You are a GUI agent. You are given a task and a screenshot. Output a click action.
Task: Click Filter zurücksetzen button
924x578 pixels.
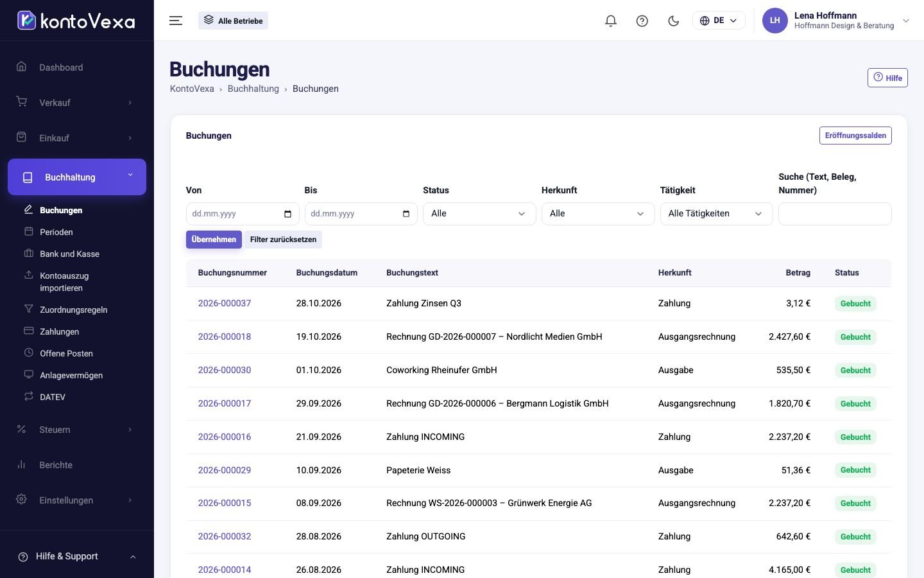[x=283, y=240]
